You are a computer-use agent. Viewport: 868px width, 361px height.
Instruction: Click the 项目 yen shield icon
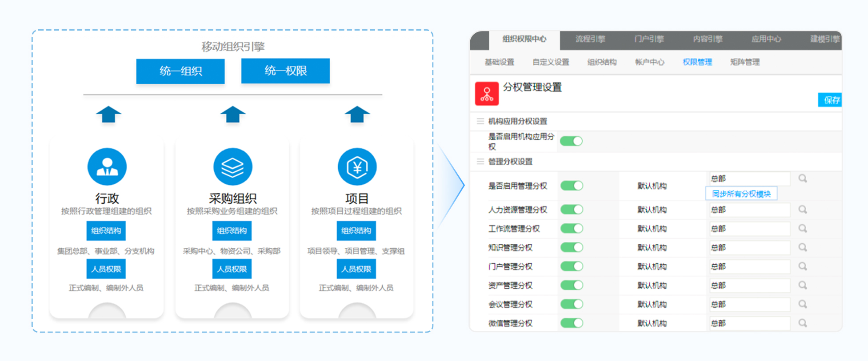point(357,167)
